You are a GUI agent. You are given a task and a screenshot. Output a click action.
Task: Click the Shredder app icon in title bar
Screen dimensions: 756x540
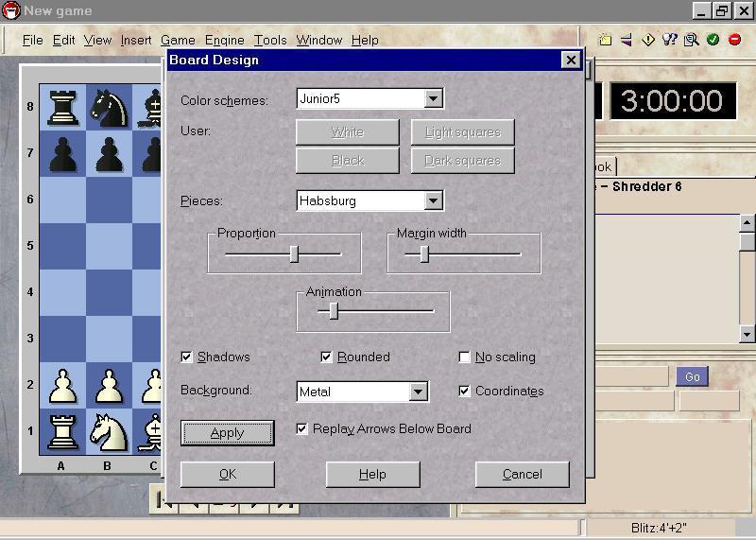pyautogui.click(x=10, y=10)
